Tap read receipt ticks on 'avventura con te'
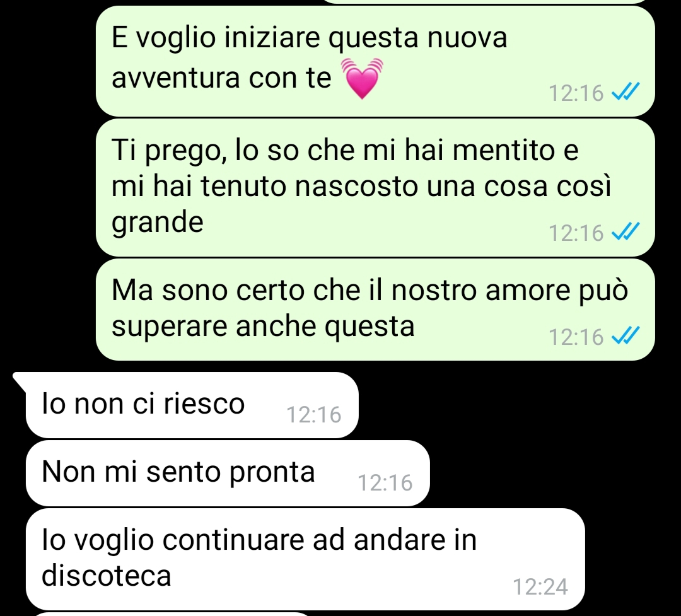The height and width of the screenshot is (616, 681). pos(625,92)
